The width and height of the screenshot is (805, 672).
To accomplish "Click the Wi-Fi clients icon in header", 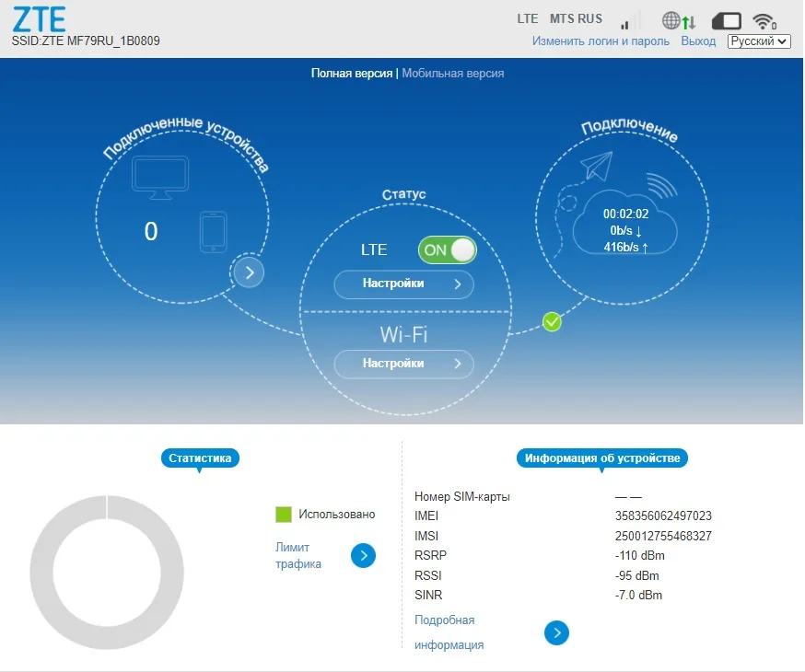I will [764, 21].
